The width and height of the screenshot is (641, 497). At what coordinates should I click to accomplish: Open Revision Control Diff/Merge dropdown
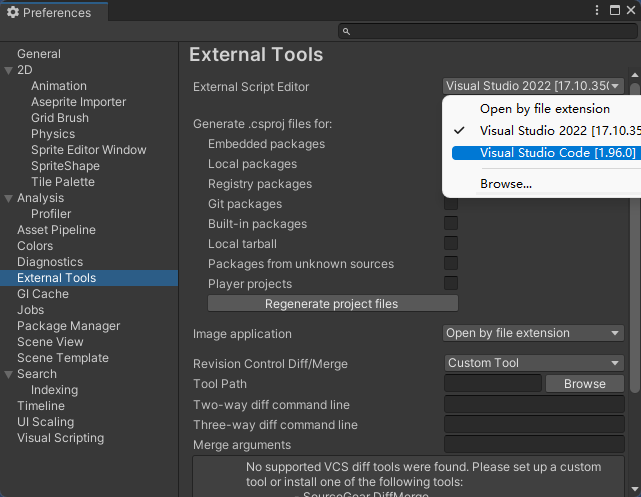click(534, 363)
